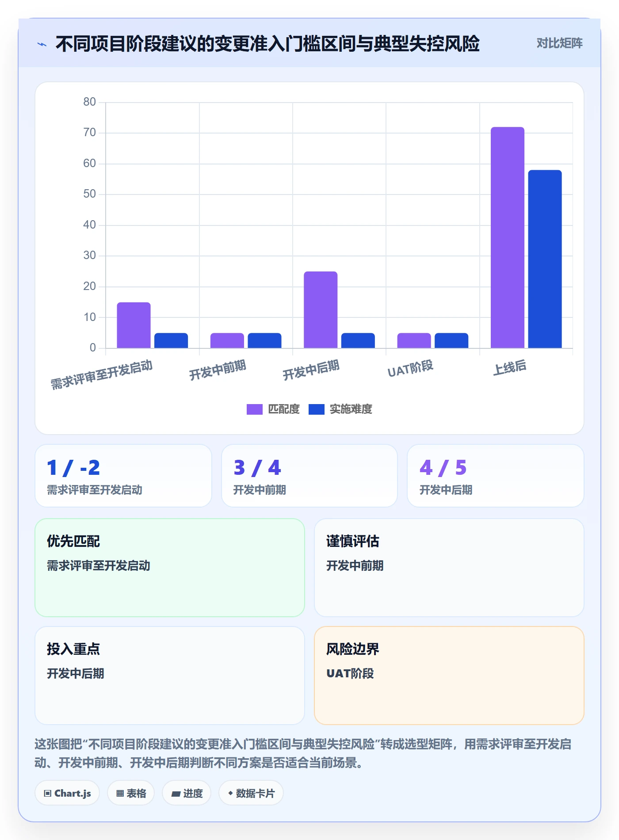Select the 数据卡片 tag

[251, 793]
